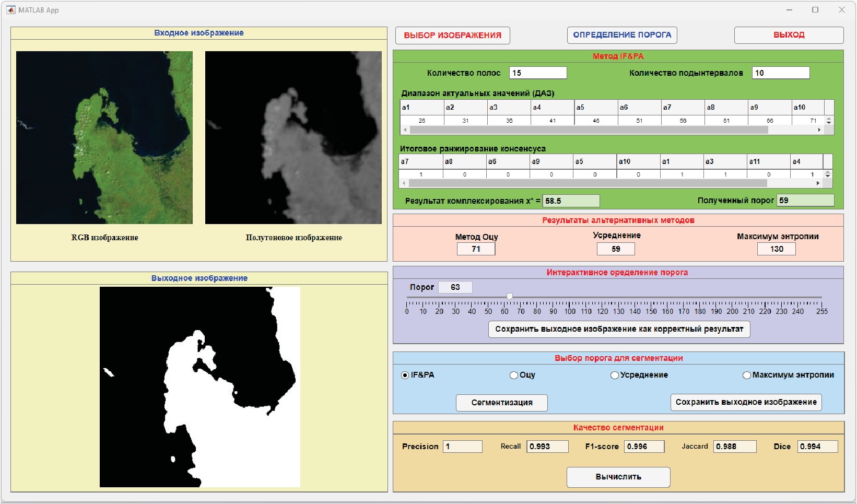Select the Оцу threshold radio button
Image resolution: width=857 pixels, height=504 pixels.
[514, 375]
